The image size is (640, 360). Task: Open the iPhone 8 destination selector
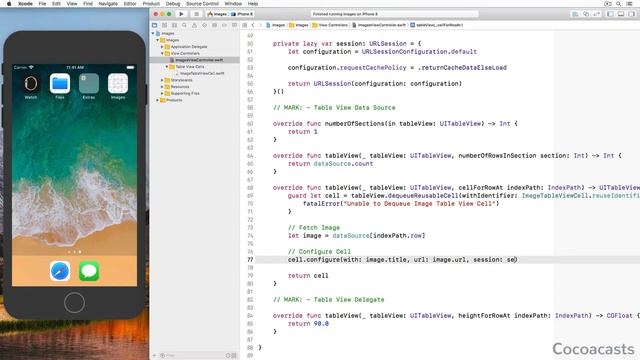point(242,14)
